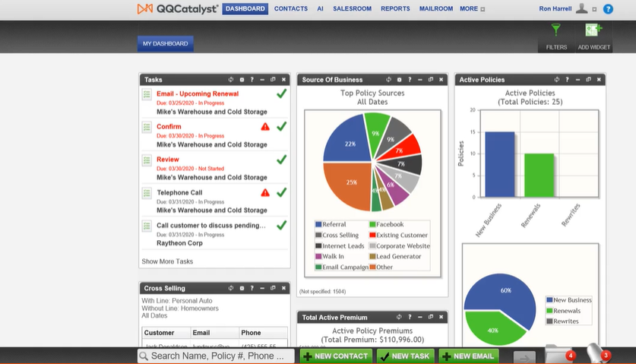Select the MY DASHBOARD tab
The image size is (636, 364).
tap(166, 43)
